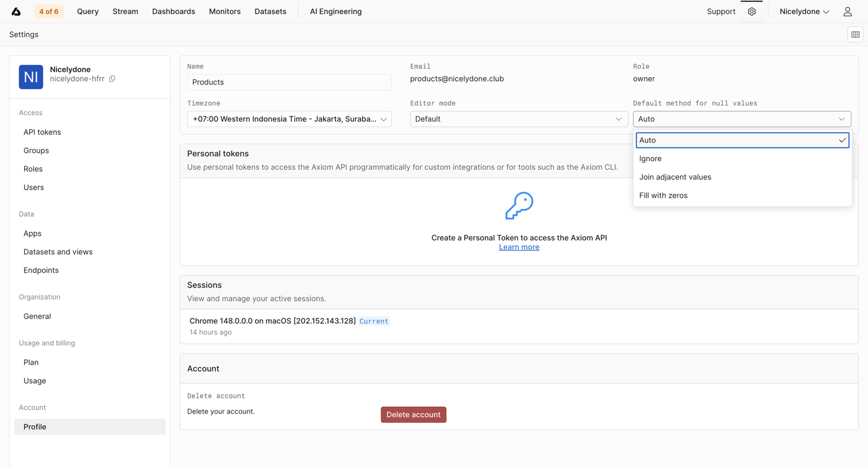The width and height of the screenshot is (868, 467).
Task: Click the 4 of 6 onboarding badge
Action: click(x=49, y=11)
